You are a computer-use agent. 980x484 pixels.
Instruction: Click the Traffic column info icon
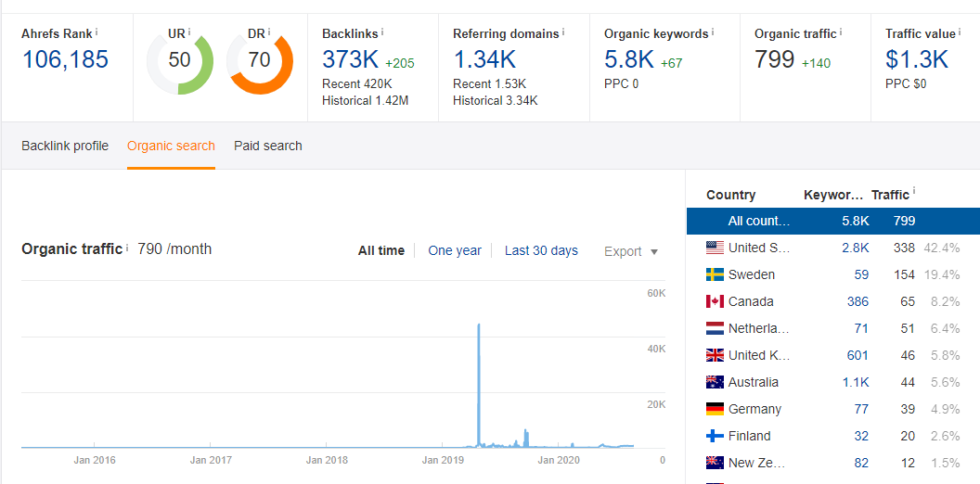(x=914, y=191)
